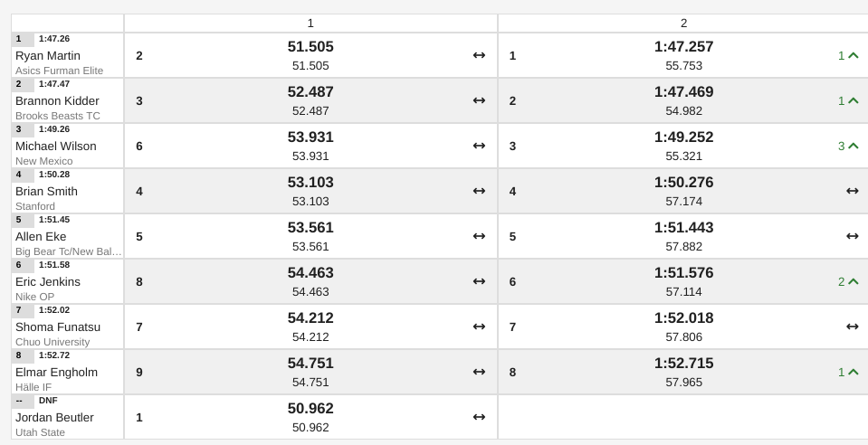Click the Brooks Beasts TC team label
The height and width of the screenshot is (445, 868).
click(58, 117)
